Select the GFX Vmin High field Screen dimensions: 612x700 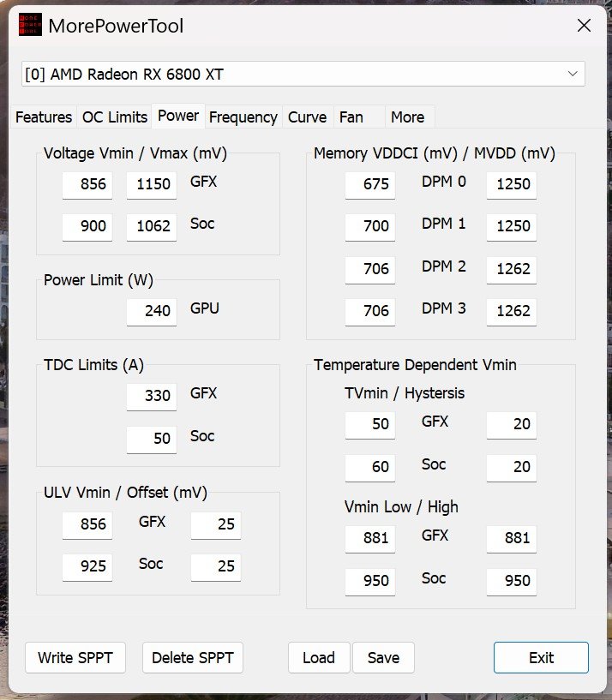click(x=512, y=539)
